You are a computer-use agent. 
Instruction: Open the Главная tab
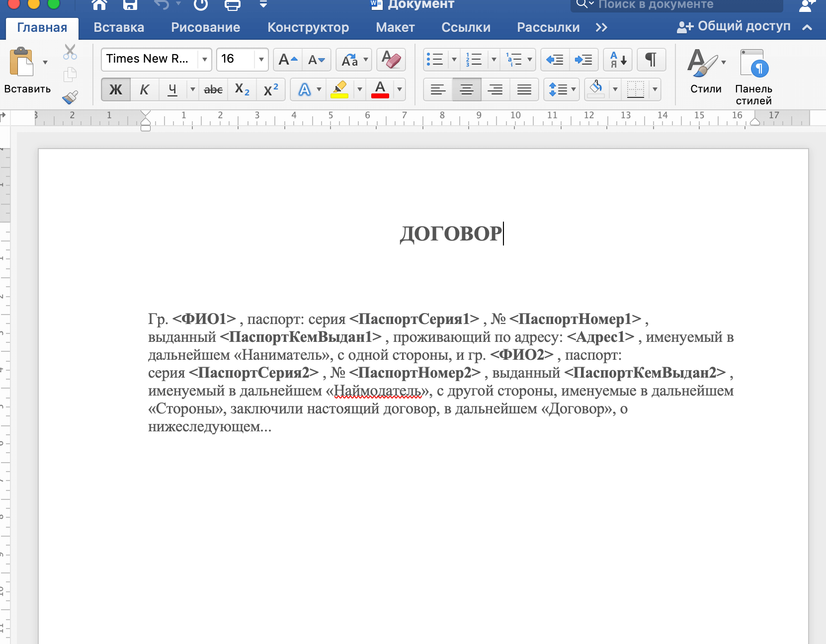(x=42, y=28)
